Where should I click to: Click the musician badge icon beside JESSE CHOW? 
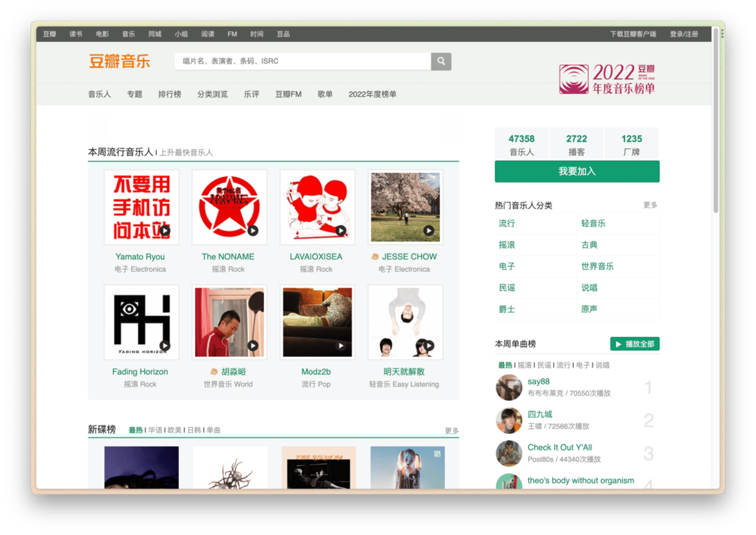pyautogui.click(x=375, y=256)
